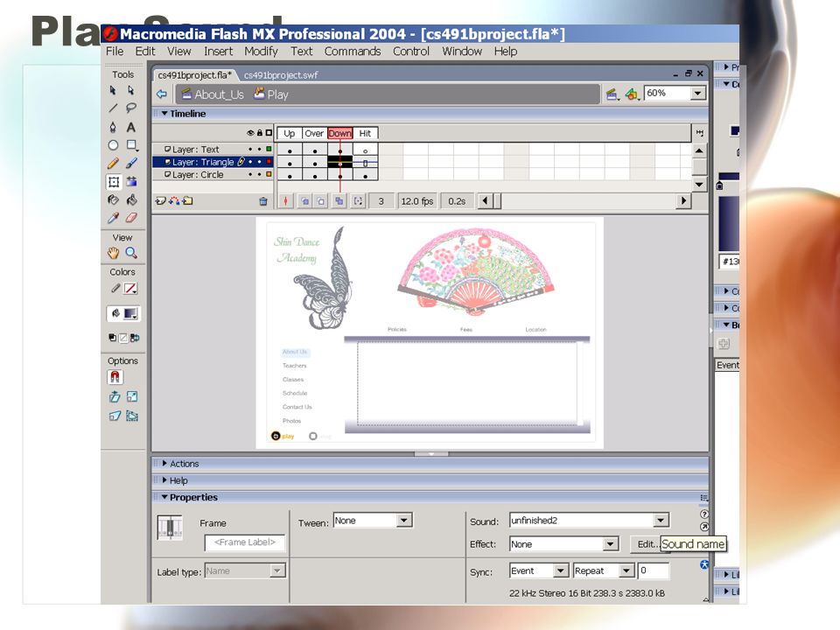This screenshot has width=840, height=630.
Task: Toggle lock dot of Layer: Circle
Action: coord(260,175)
